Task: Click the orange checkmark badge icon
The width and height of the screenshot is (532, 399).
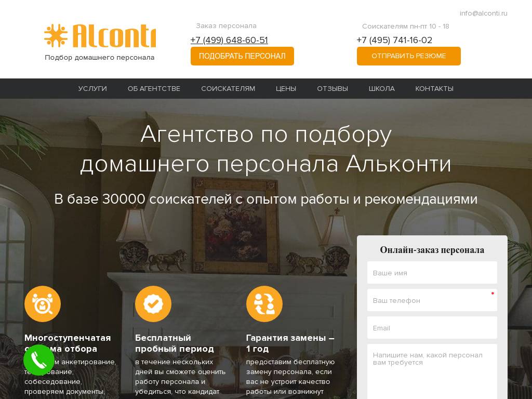Action: (x=153, y=303)
